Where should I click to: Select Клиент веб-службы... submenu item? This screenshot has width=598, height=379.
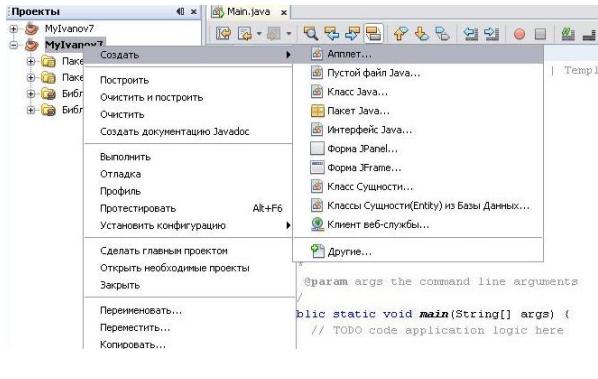(x=418, y=225)
